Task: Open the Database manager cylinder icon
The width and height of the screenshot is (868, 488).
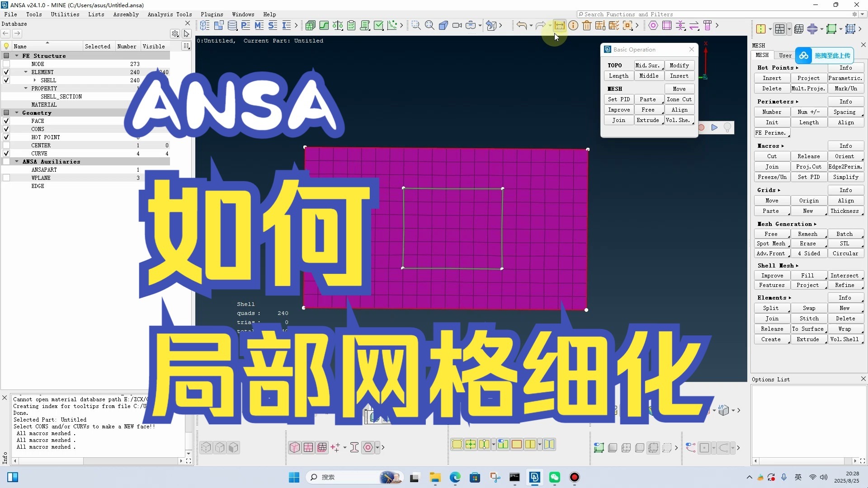Action: [x=232, y=26]
